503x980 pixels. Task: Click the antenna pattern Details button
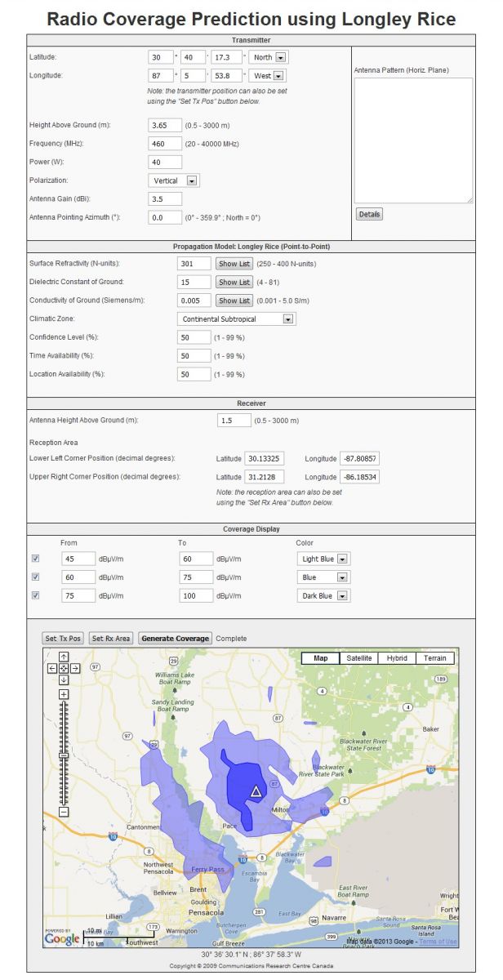pos(369,214)
